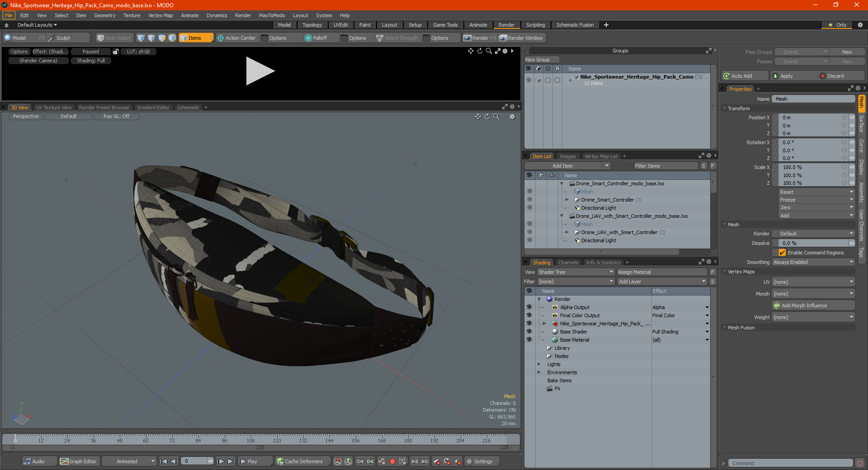
Task: Toggle the red record auto-key button
Action: [x=392, y=461]
